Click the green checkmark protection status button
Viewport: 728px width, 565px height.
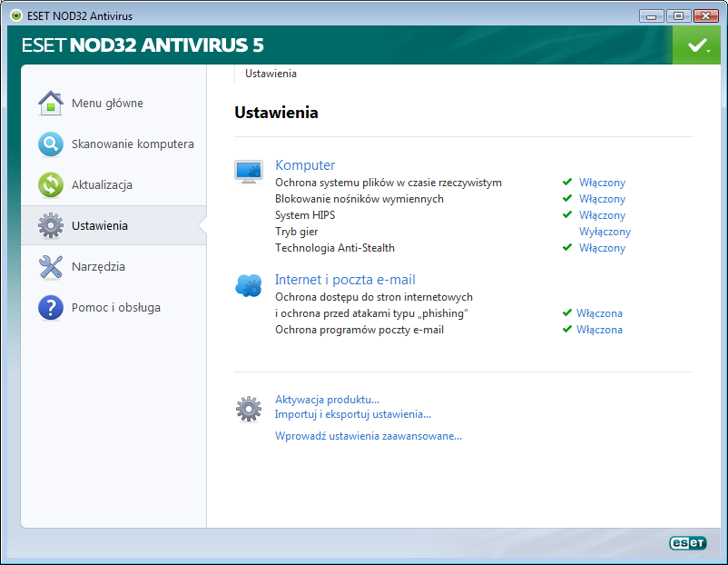696,45
